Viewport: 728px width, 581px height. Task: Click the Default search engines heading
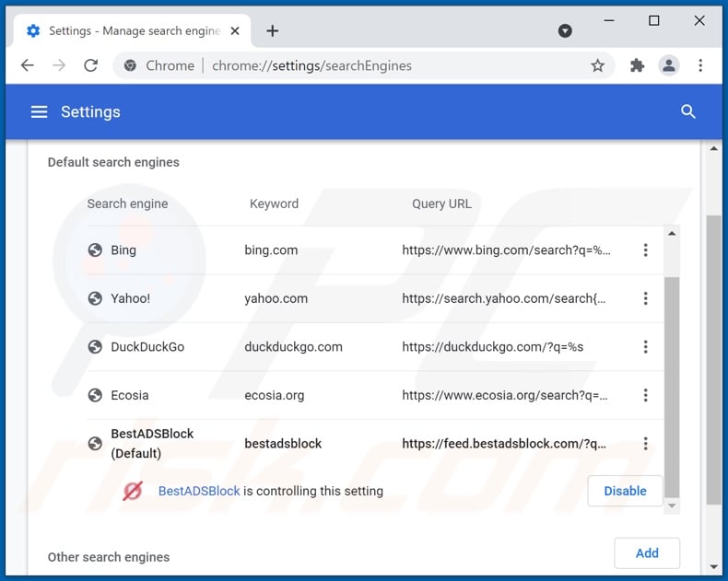(113, 162)
